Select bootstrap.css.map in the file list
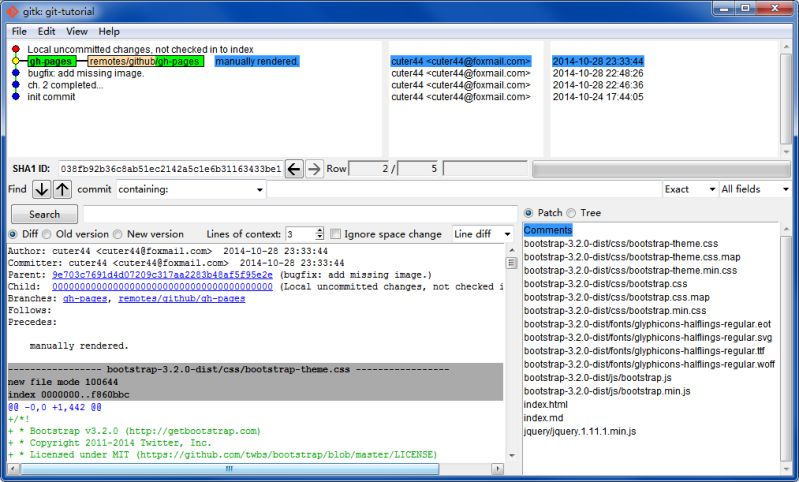 coord(617,297)
